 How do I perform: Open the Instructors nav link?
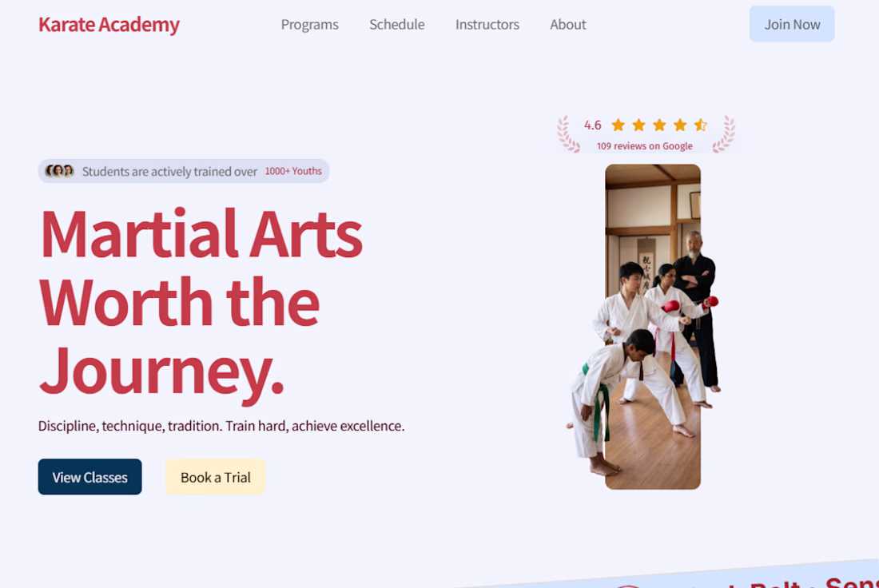pyautogui.click(x=487, y=25)
